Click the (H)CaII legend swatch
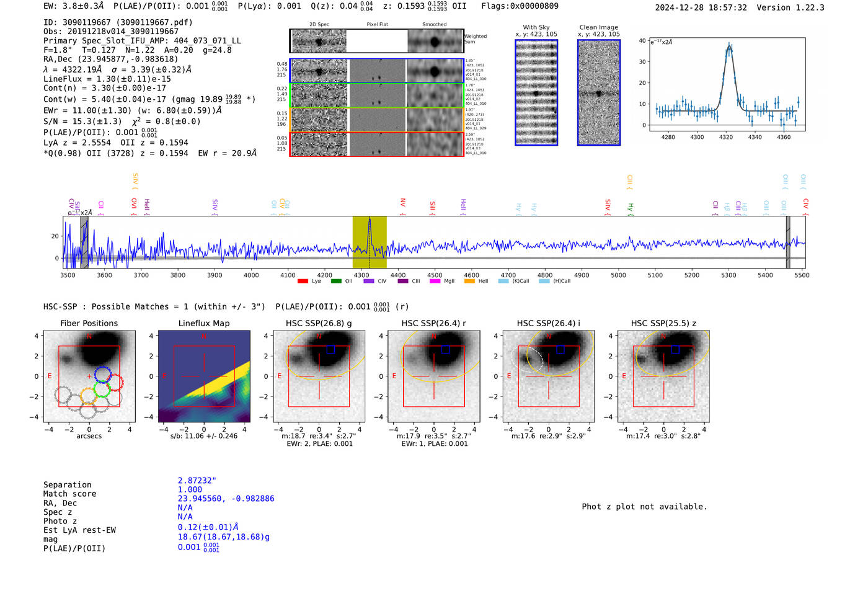 click(544, 281)
